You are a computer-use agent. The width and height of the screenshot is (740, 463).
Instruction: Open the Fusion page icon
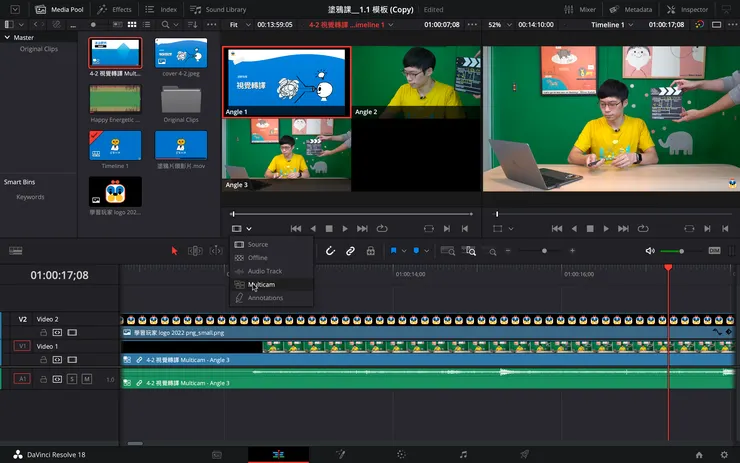(x=340, y=454)
